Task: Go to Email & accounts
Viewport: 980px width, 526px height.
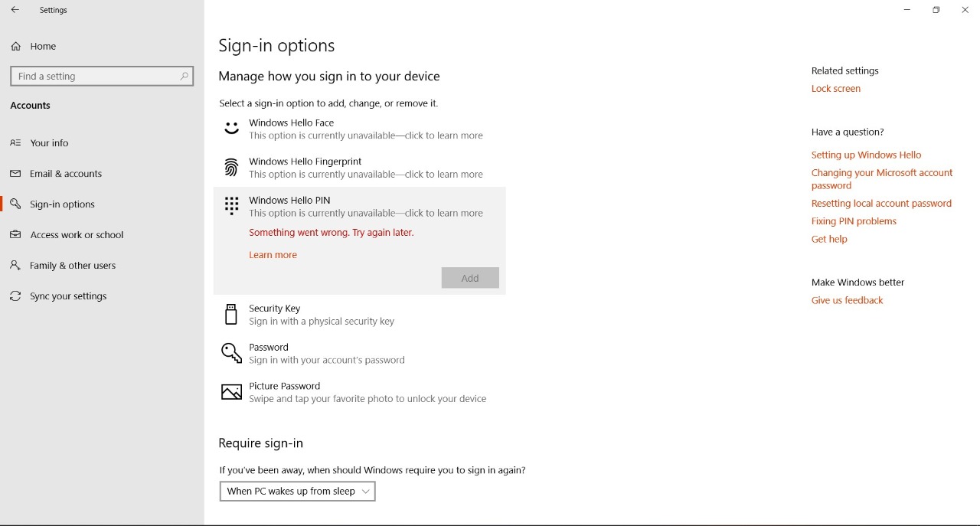Action: 102,174
